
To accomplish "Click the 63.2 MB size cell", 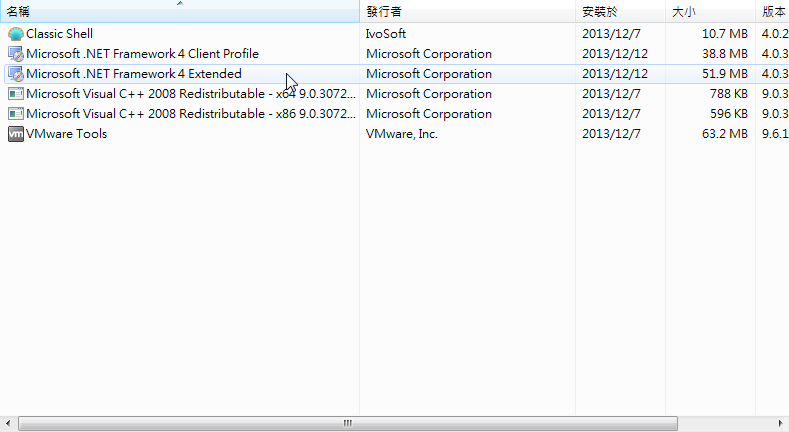I will coord(725,134).
